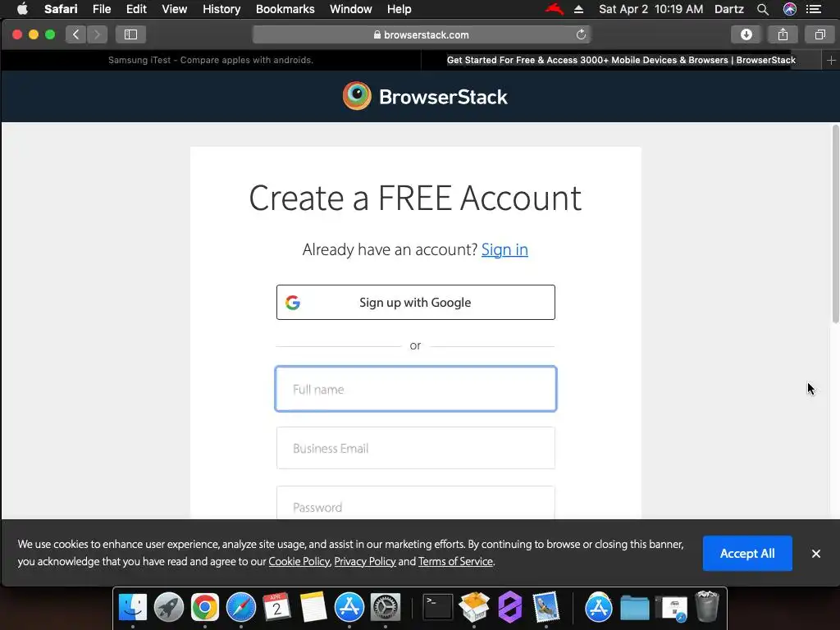Select the BrowserStack Get Started tab
Image resolution: width=840 pixels, height=630 pixels.
(622, 60)
